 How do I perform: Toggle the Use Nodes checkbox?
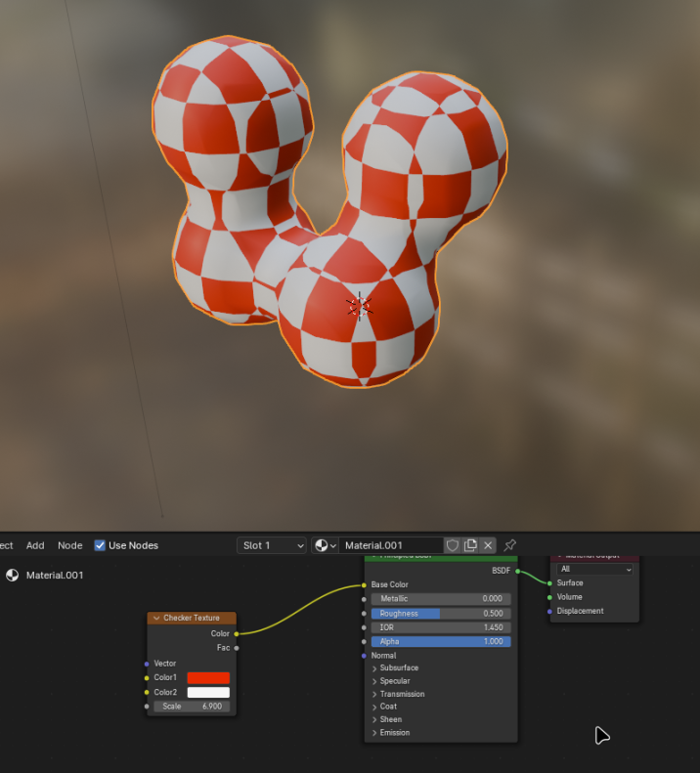[x=100, y=545]
